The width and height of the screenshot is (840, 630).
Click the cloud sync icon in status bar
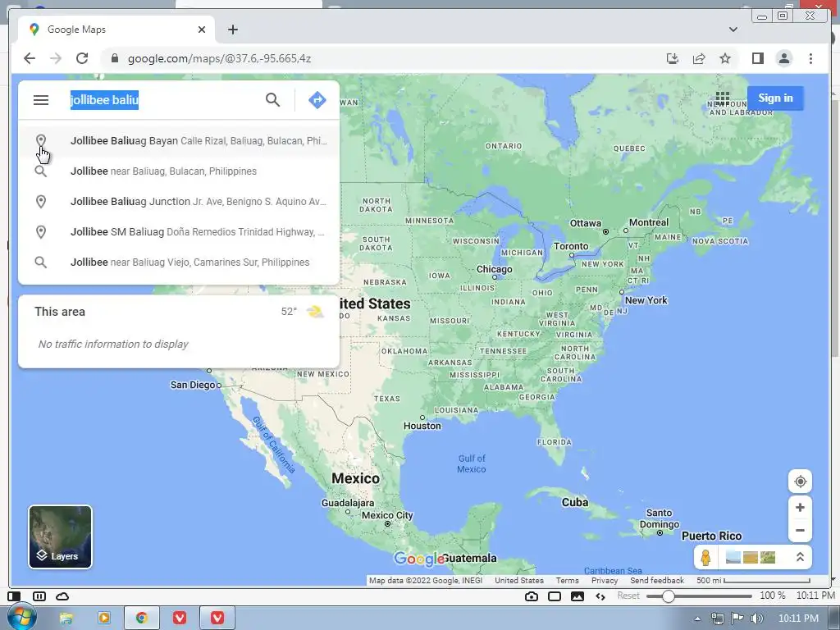pos(62,596)
